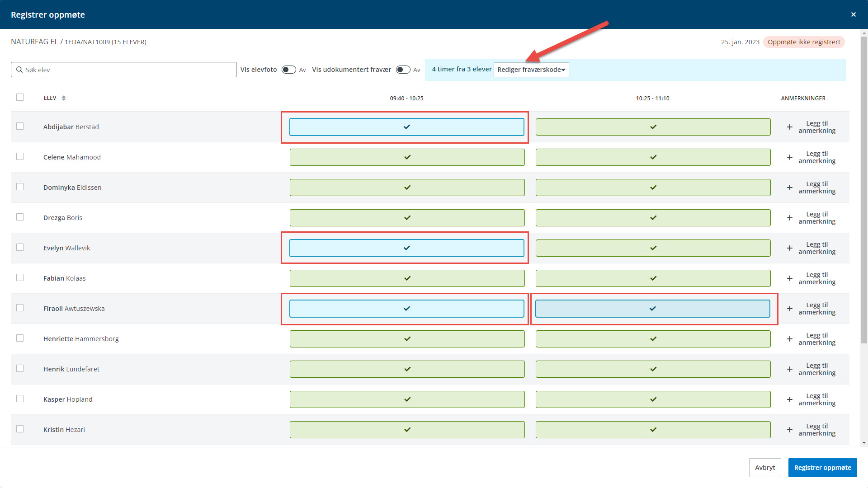Tick the select-all checkbox in header

point(20,97)
